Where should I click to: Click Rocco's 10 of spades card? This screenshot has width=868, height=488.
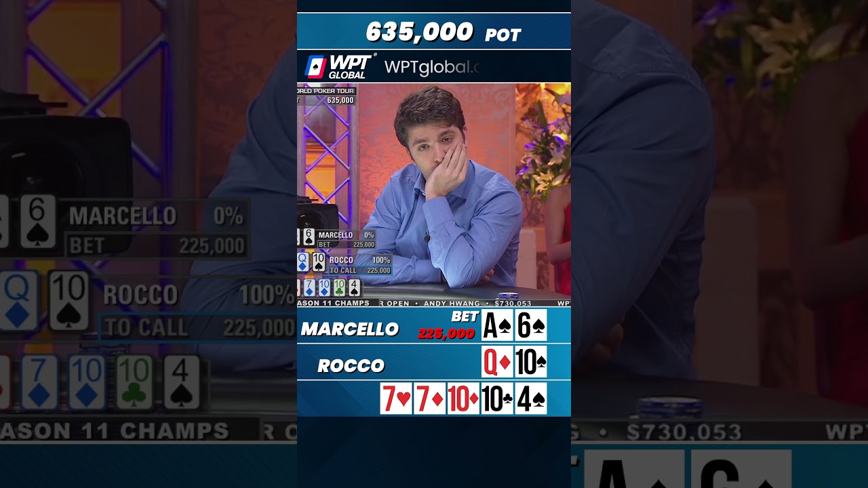coord(531,362)
